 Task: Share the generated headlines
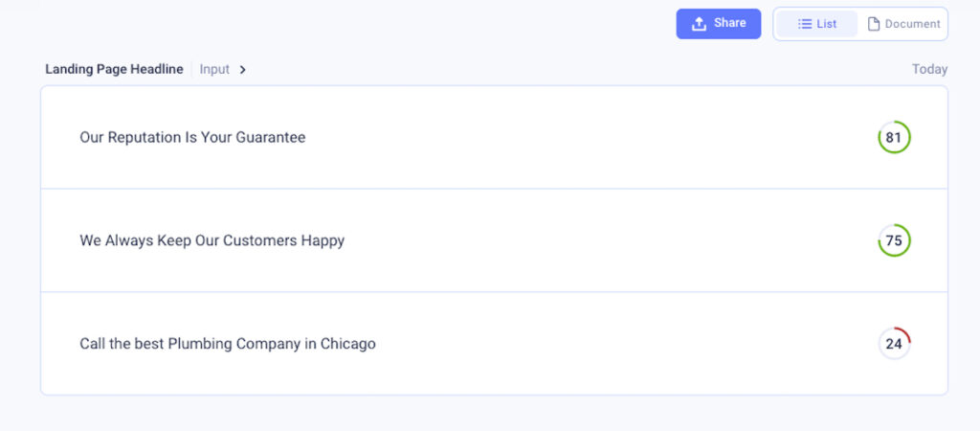point(719,24)
